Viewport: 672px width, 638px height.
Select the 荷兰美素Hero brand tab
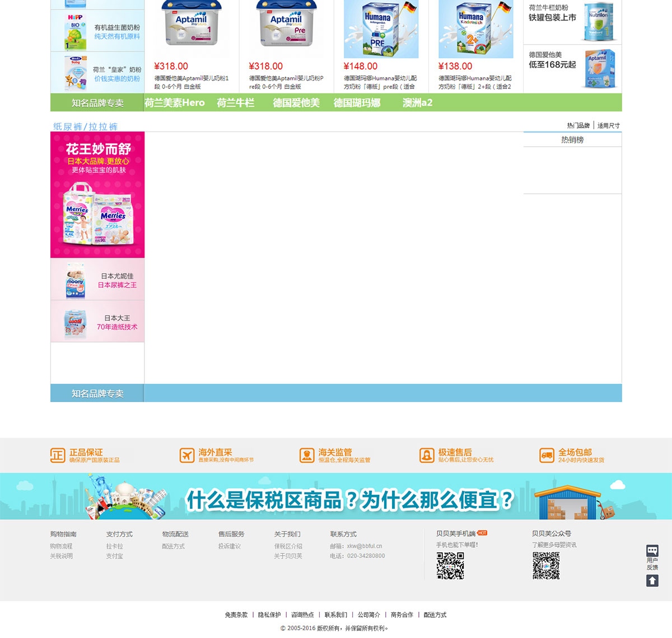coord(175,103)
